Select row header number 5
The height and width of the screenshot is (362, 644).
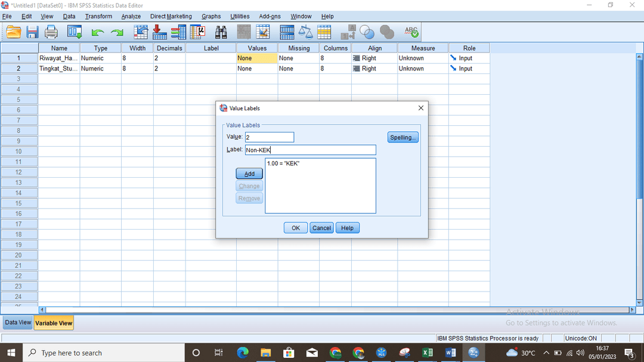(19, 100)
